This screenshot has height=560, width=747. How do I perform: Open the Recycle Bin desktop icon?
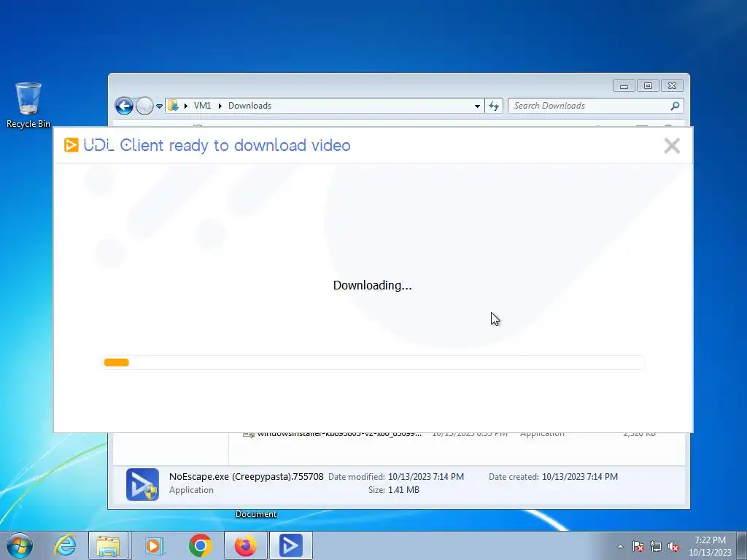click(28, 106)
